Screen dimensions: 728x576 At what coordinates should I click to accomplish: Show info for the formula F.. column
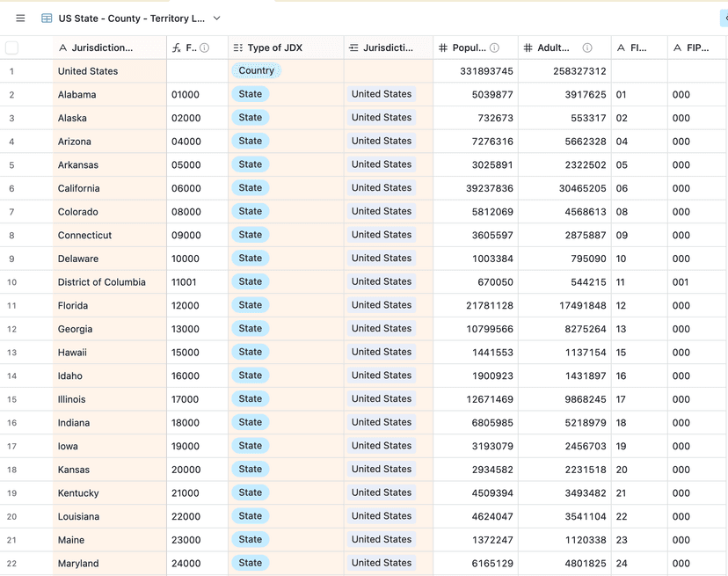205,47
